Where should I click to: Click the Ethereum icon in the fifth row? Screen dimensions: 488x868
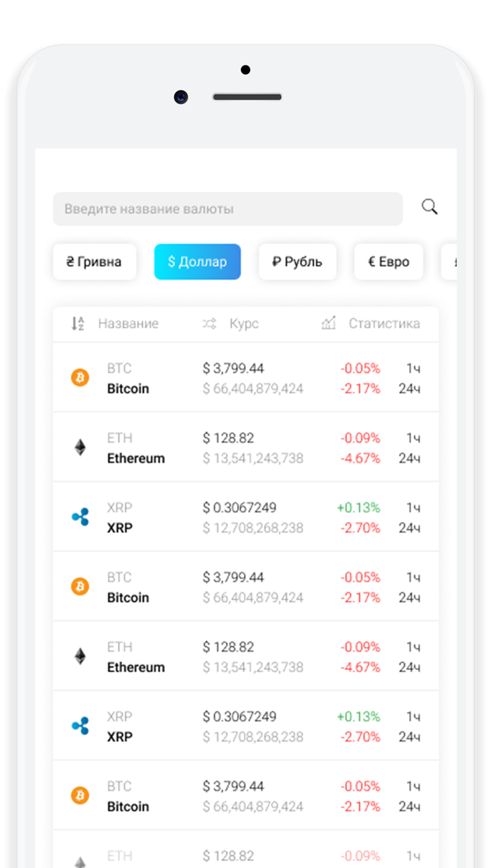click(79, 656)
